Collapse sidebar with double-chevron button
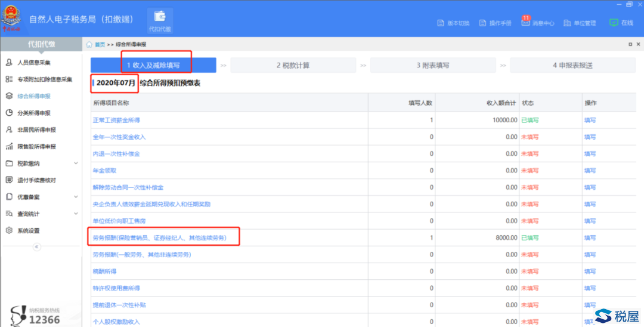Image resolution: width=644 pixels, height=327 pixels. 36,247
